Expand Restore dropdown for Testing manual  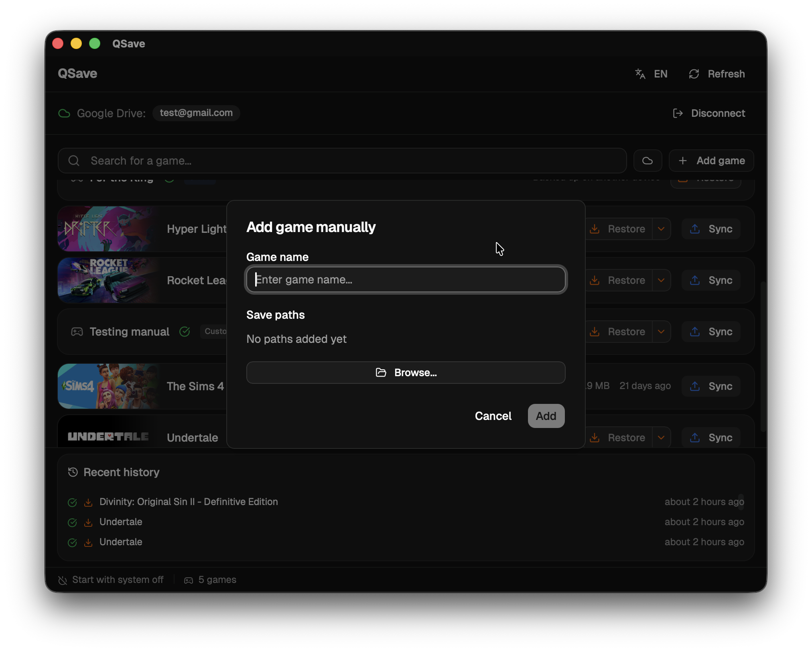661,332
